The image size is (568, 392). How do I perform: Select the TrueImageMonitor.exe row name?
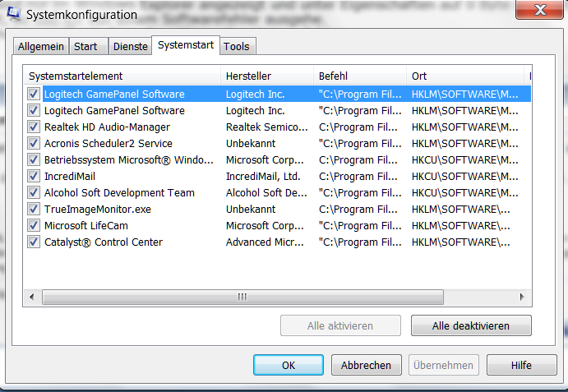coord(98,209)
